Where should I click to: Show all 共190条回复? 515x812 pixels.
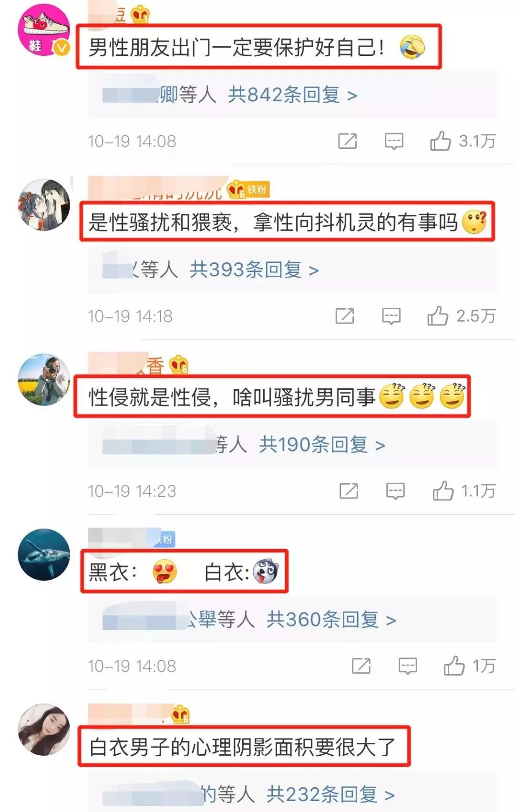coord(322,445)
